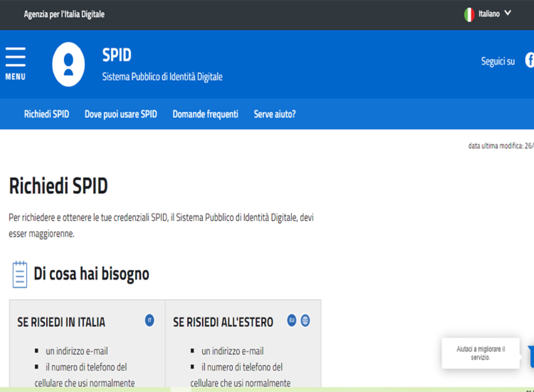
Task: Go to Domande frequenti
Action: tap(205, 114)
